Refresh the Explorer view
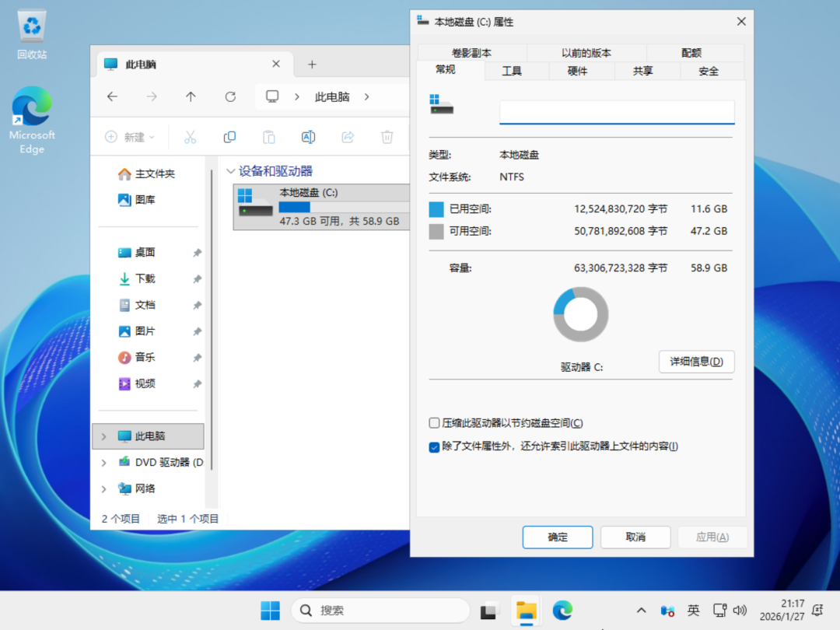840x630 pixels. pos(230,97)
